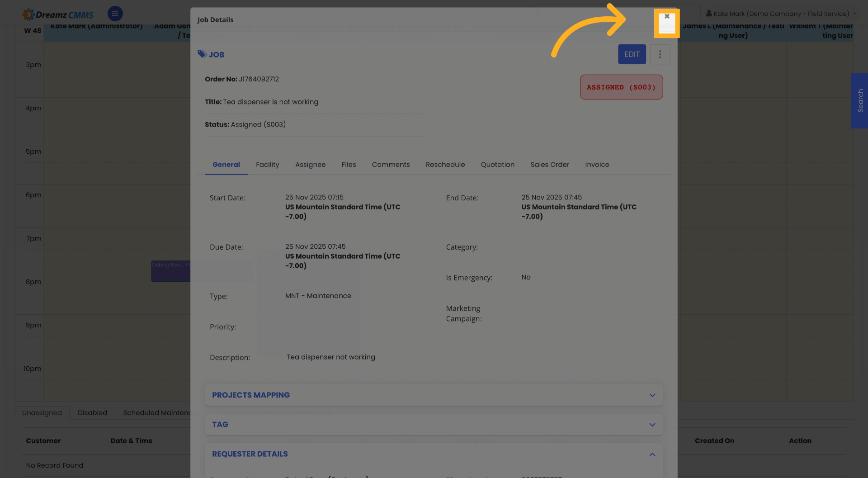
Task: Switch to the Reschedule tab
Action: pyautogui.click(x=445, y=165)
